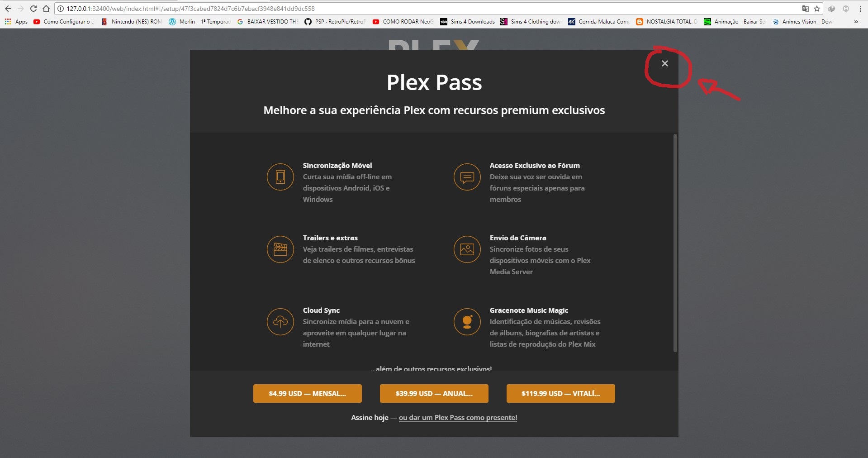868x458 pixels.
Task: Click the Acesso Exclusivo ao Fórum chat icon
Action: (467, 177)
